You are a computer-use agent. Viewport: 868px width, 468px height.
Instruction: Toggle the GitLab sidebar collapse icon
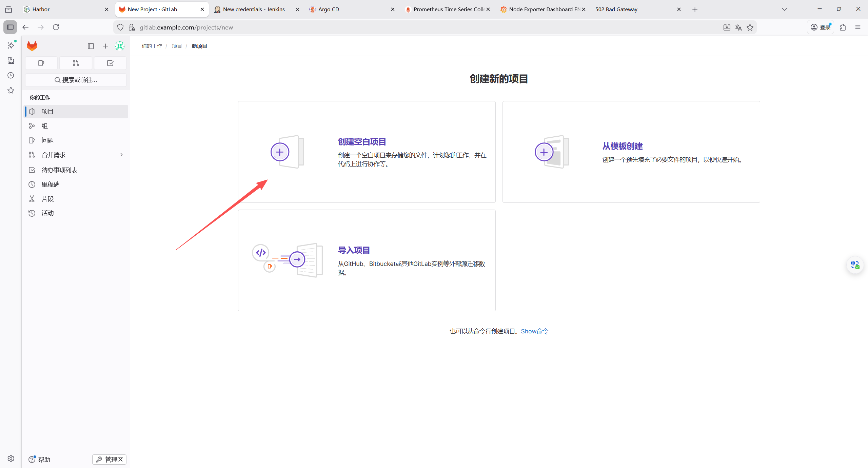[91, 46]
